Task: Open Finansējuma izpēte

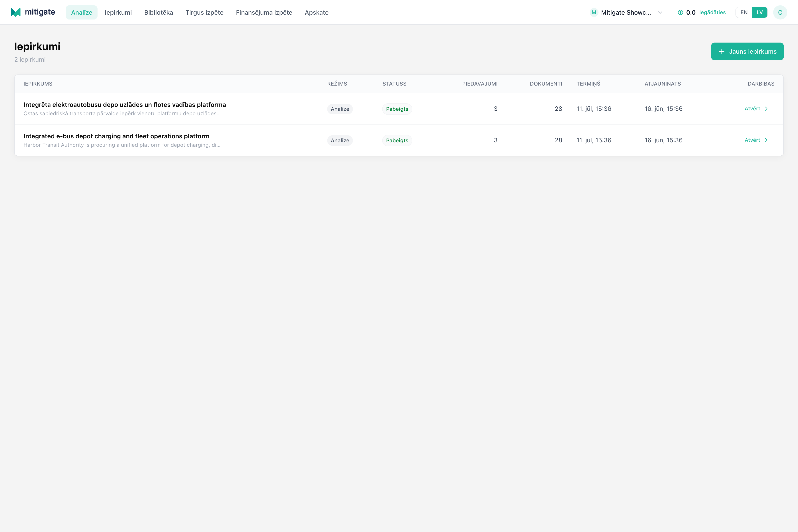Action: [x=264, y=13]
